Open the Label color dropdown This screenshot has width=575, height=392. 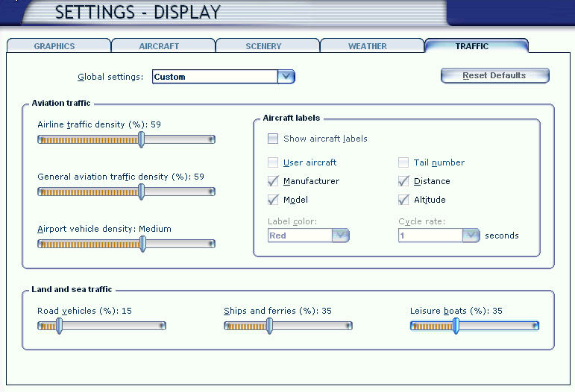click(340, 235)
